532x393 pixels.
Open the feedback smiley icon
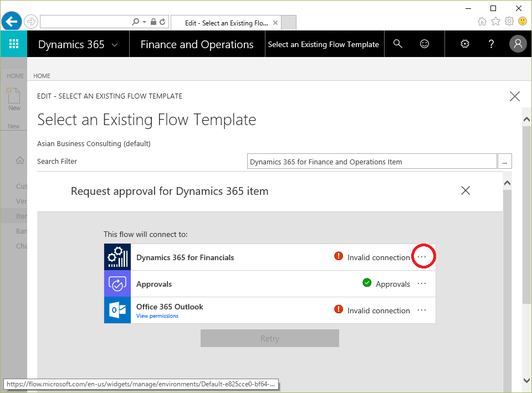point(424,44)
